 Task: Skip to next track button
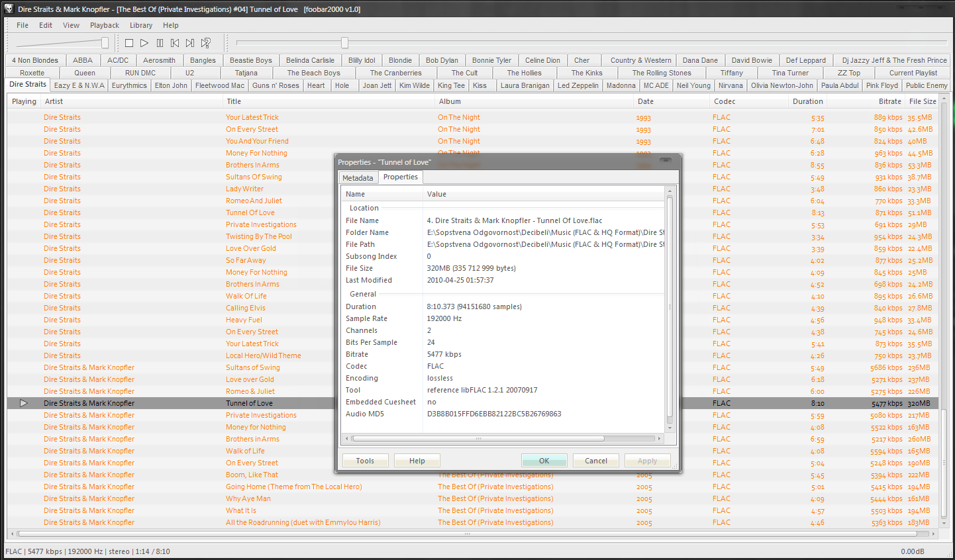coord(190,43)
